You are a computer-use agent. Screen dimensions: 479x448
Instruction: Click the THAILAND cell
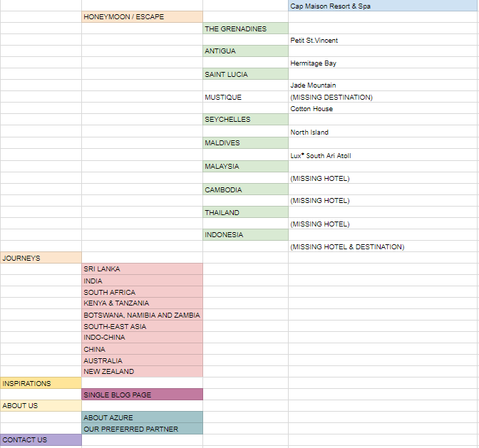click(245, 212)
